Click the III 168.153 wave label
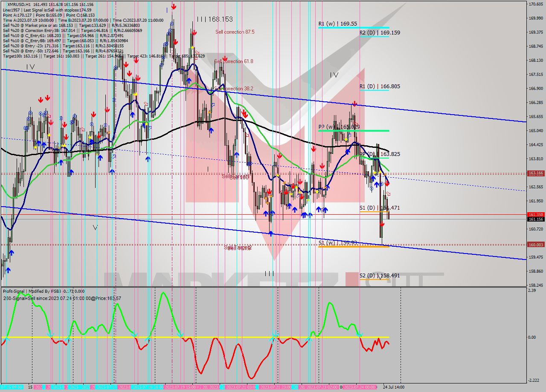Screen dimensions: 546x392 (x=215, y=19)
